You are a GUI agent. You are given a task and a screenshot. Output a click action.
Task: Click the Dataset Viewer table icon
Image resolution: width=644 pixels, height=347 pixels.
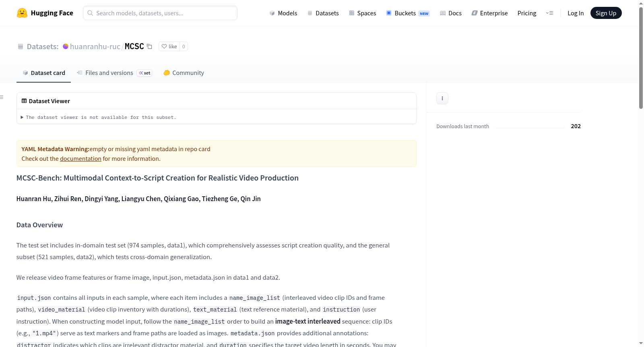24,101
